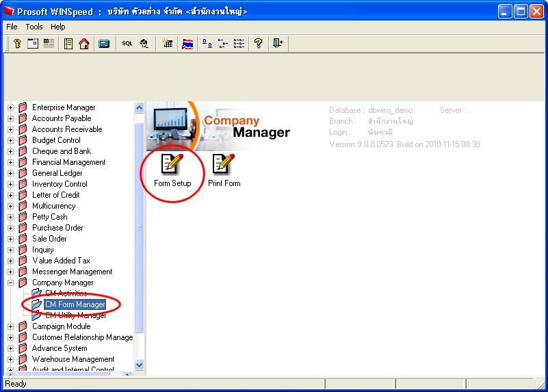Click the sparkling table grid icon
The image size is (548, 392).
[x=168, y=43]
